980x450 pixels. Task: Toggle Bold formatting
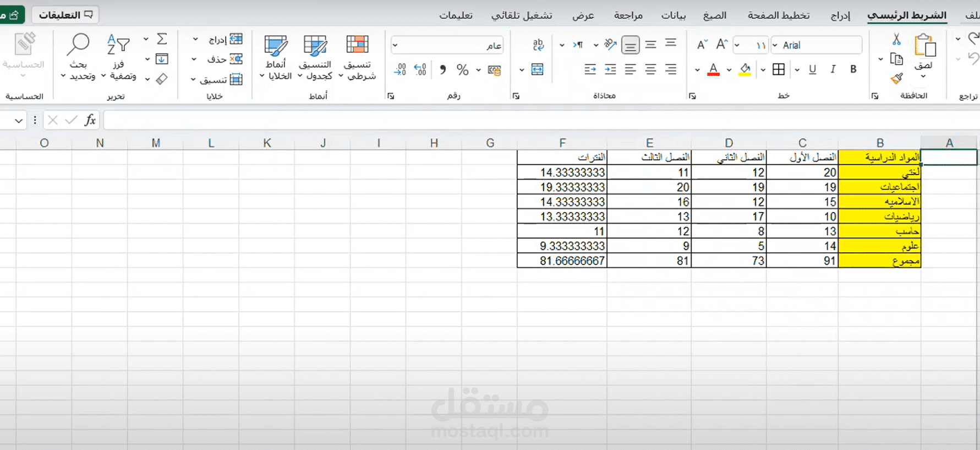point(853,69)
